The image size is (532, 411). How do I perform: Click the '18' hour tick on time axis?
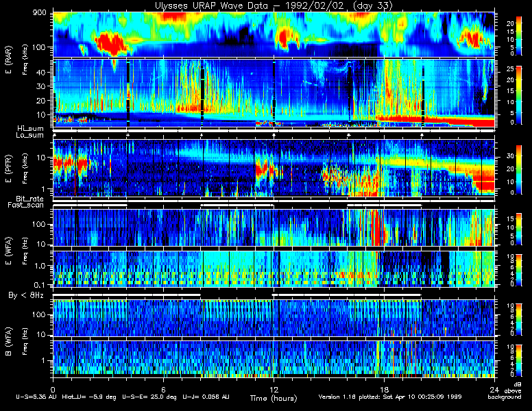click(x=384, y=389)
